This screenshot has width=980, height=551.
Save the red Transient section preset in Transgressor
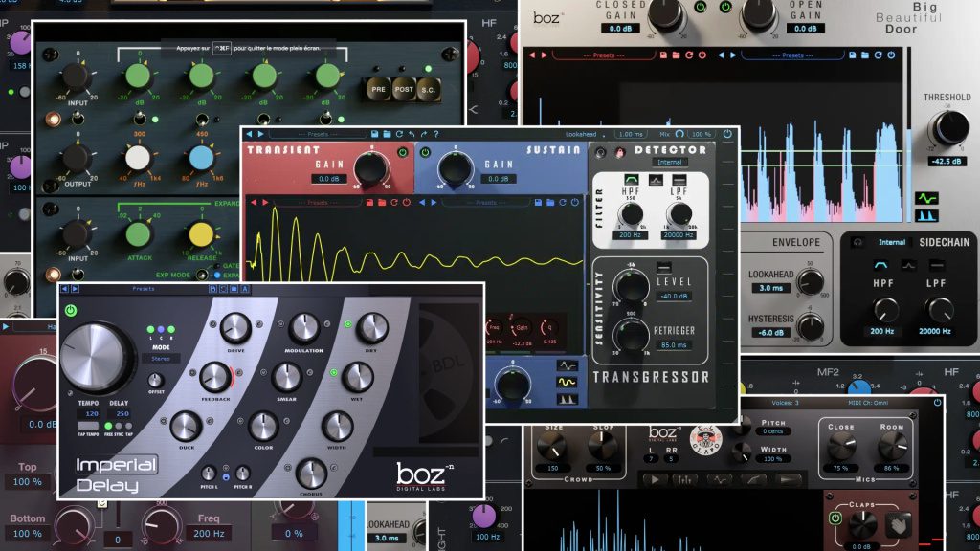point(370,203)
